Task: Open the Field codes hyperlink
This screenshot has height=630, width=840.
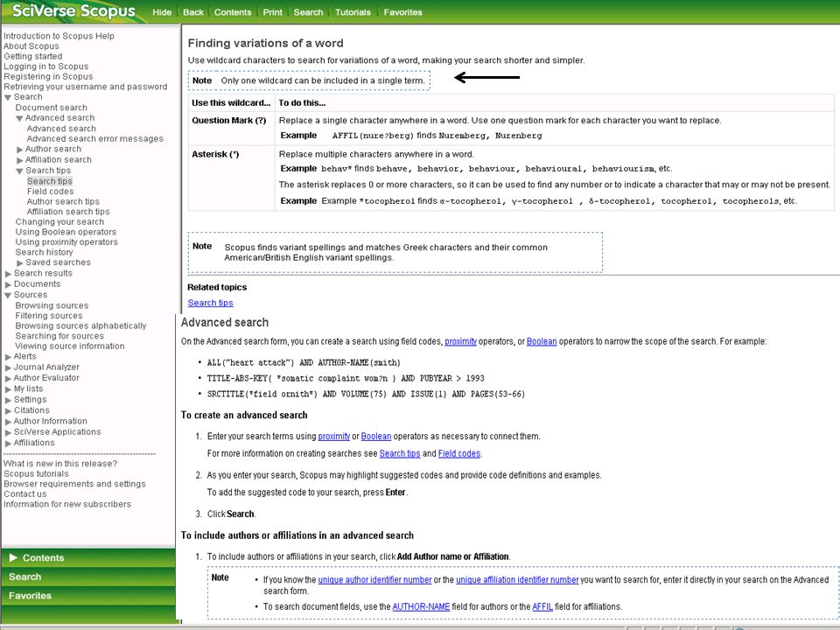Action: 459,454
